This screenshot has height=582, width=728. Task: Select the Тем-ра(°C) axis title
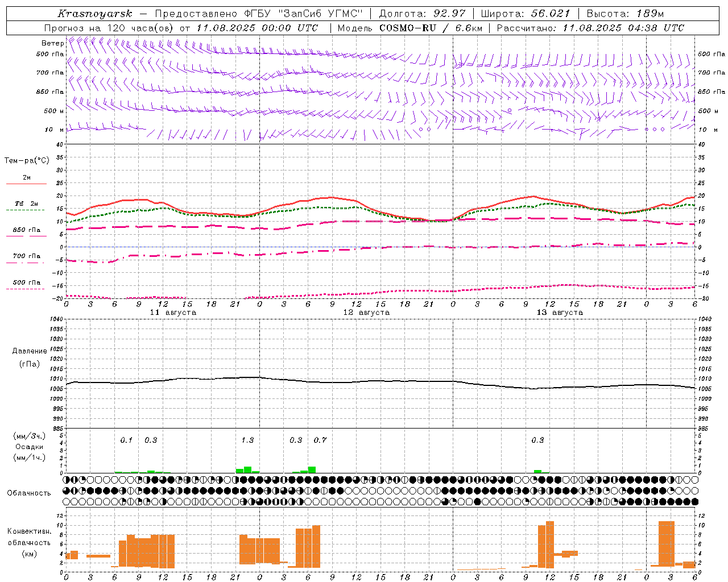point(27,161)
